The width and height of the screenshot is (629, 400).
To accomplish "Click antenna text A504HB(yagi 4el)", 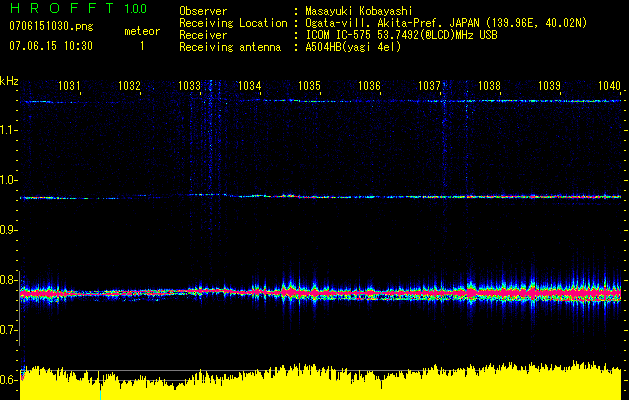I will tap(353, 47).
